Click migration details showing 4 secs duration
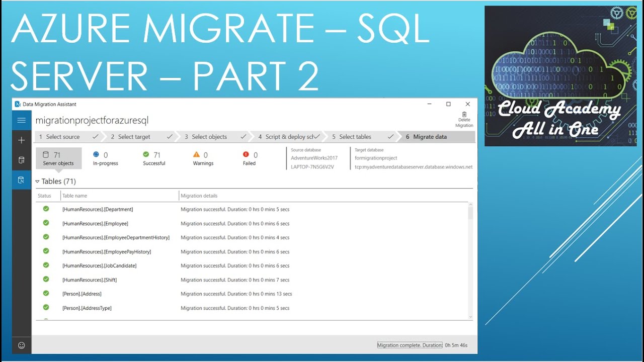Viewport: 644px width, 362px height. click(x=235, y=237)
